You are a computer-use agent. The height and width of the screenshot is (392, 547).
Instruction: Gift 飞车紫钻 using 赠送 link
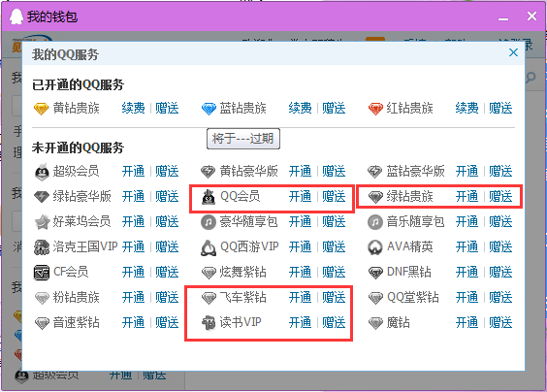334,298
